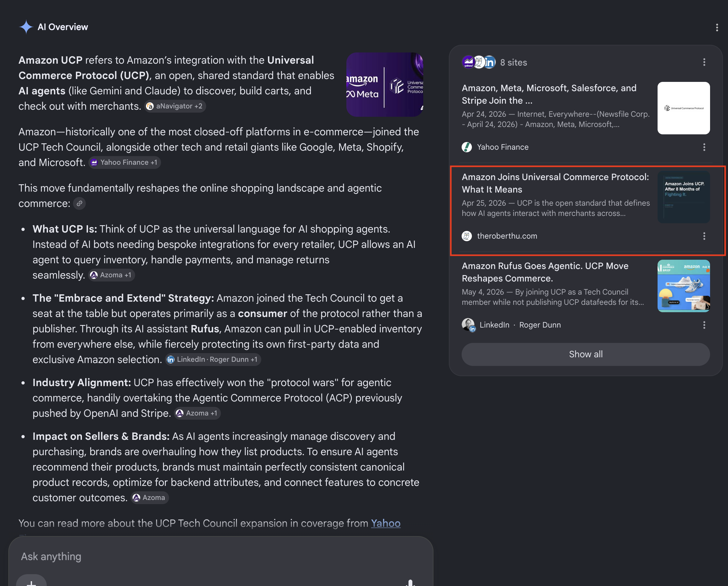This screenshot has width=728, height=586.
Task: Open the Azoma chip after 'customer outcomes.'
Action: (x=150, y=498)
